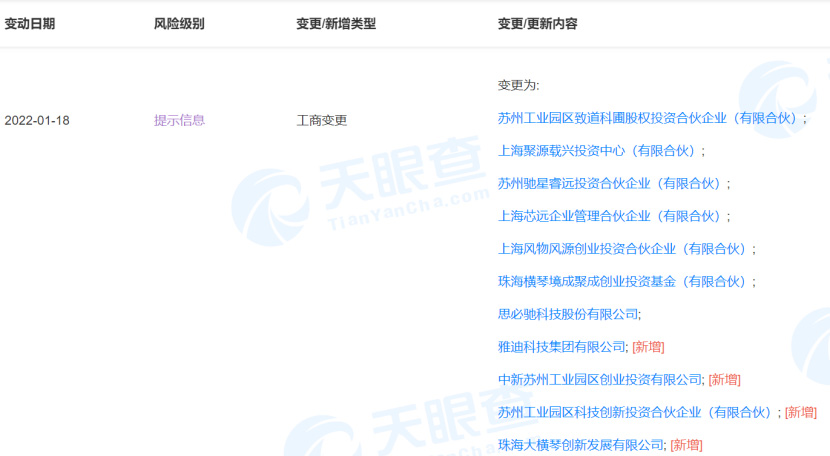Click the [新增] tag beside 珠海大横琴创新发展

[686, 445]
